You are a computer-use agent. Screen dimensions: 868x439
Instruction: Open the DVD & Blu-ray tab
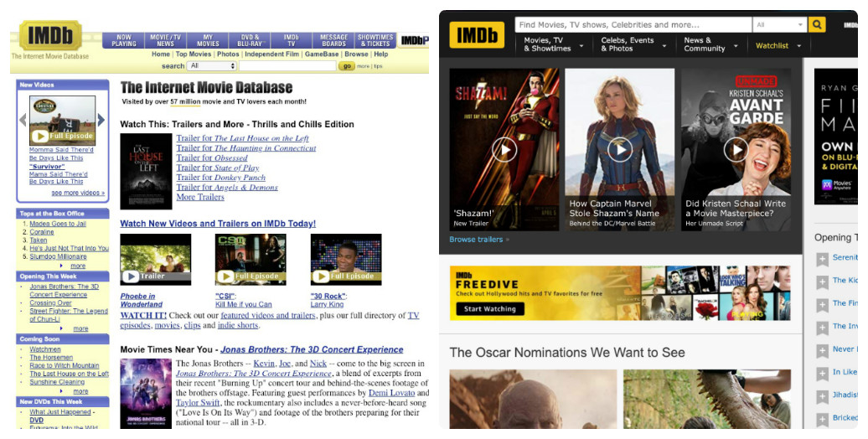(x=250, y=40)
